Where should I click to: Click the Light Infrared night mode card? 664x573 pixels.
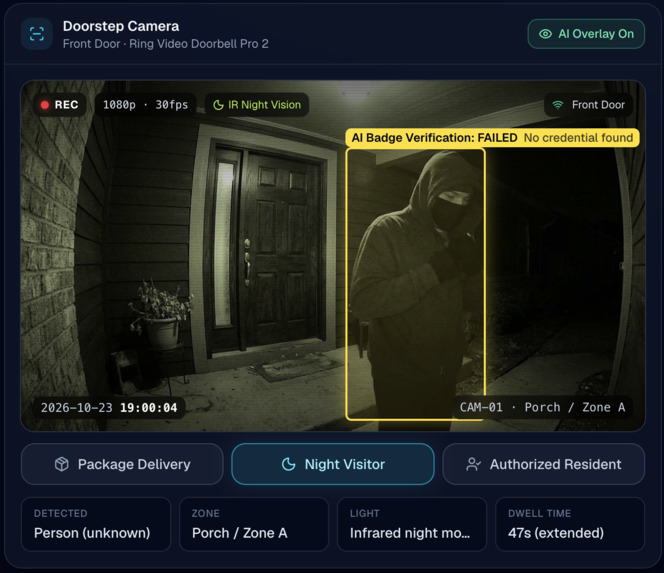tap(412, 524)
